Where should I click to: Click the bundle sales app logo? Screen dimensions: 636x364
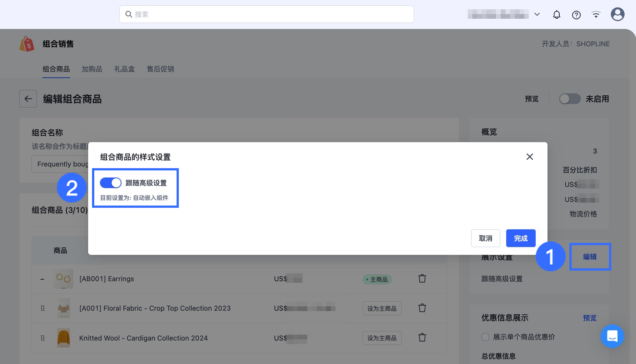[x=27, y=44]
